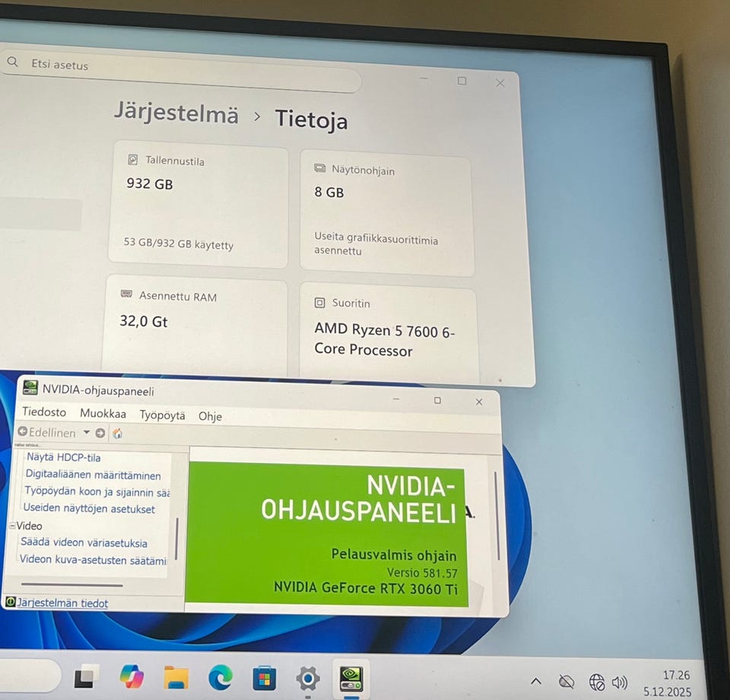Click the icon beside Järjestelmän tiedot

[x=10, y=602]
